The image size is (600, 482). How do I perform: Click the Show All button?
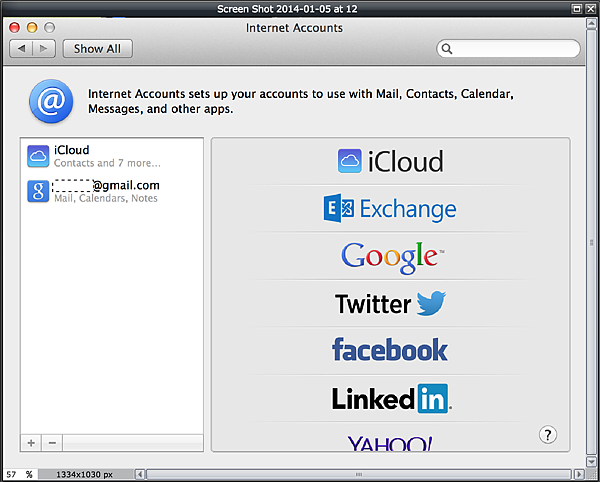point(98,49)
